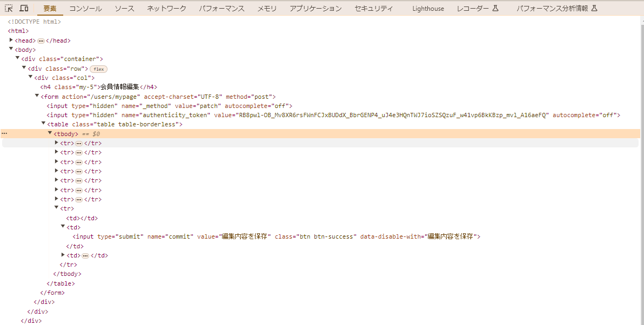The height and width of the screenshot is (325, 644).
Task: Switch to the コンソール tab
Action: point(85,8)
